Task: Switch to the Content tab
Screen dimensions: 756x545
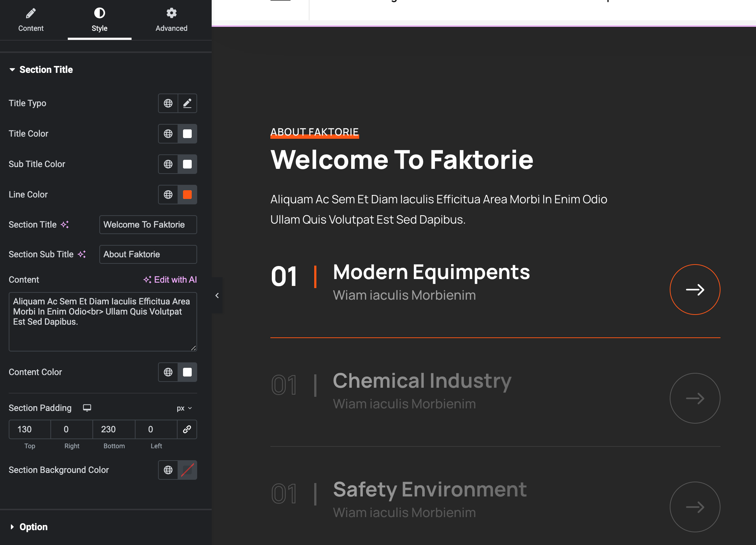Action: pos(31,20)
